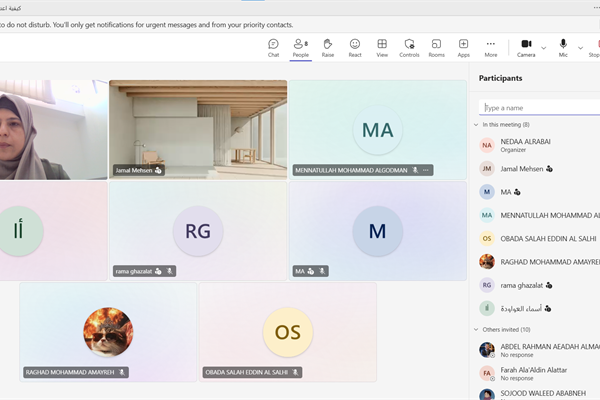Viewport: 600px width, 400px height.
Task: Click the external badge next to rama ghazalat in list
Action: tap(549, 286)
